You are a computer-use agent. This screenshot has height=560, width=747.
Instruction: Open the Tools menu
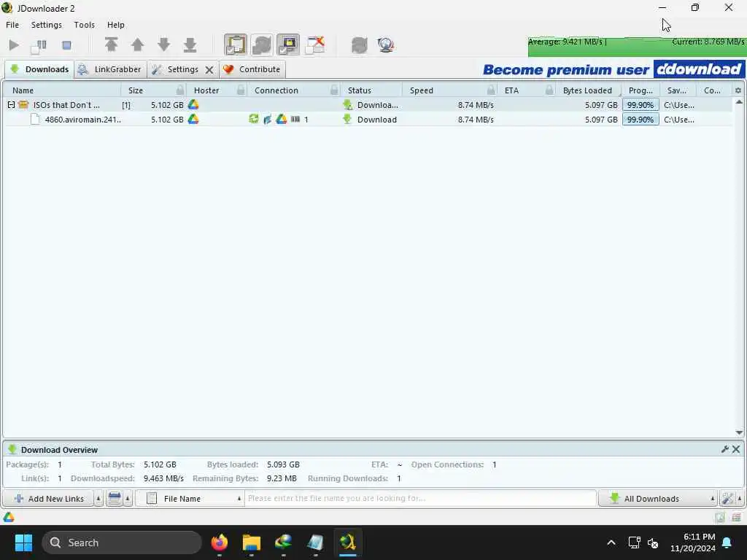(85, 25)
